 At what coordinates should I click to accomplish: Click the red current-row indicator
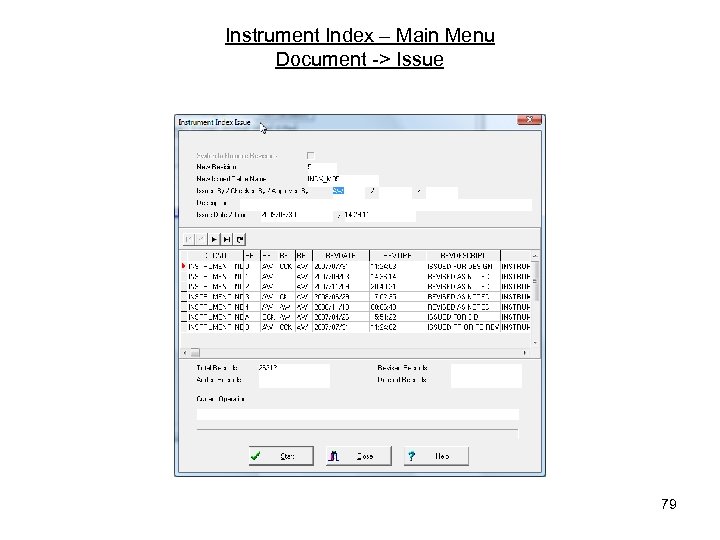[x=184, y=266]
